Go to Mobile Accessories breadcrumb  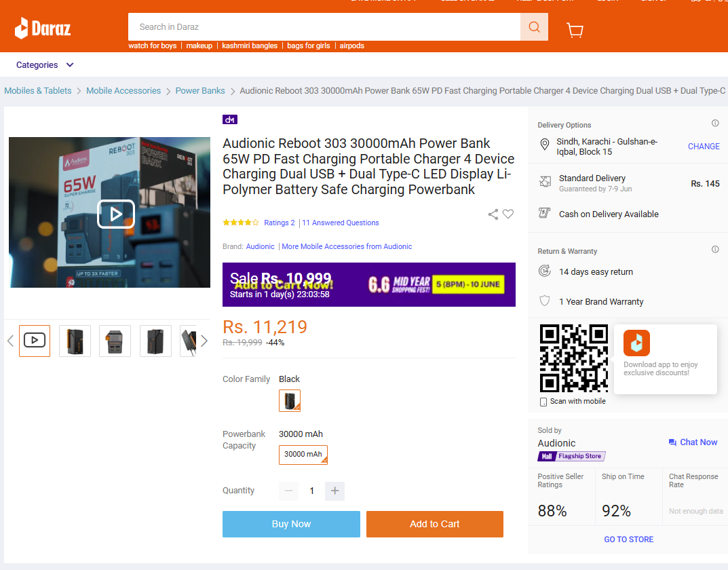coord(123,90)
